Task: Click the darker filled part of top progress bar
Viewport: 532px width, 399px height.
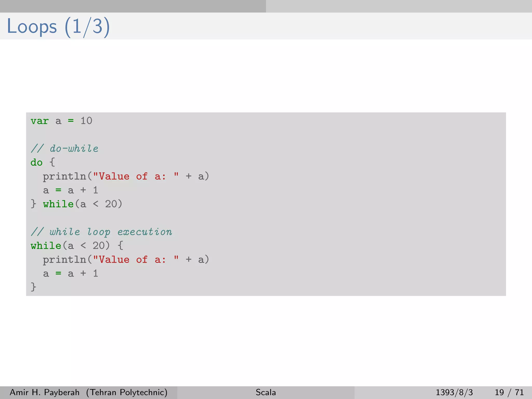Action: pyautogui.click(x=133, y=6)
